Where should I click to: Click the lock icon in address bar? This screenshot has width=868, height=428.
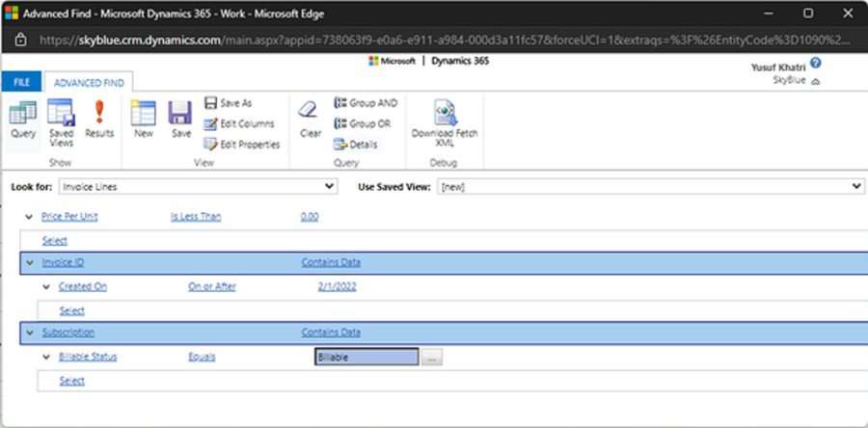coord(20,40)
